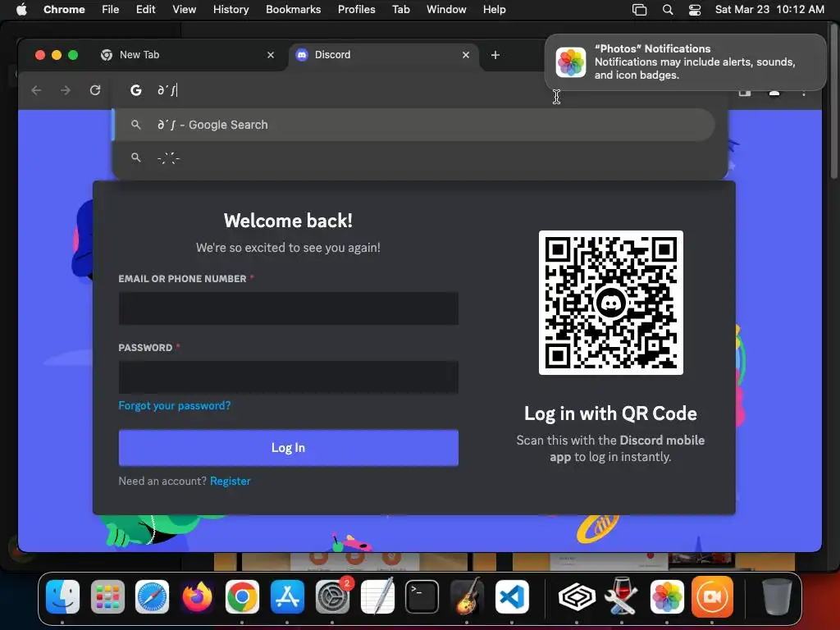
Task: Open TextEdit from the dock
Action: pos(377,596)
